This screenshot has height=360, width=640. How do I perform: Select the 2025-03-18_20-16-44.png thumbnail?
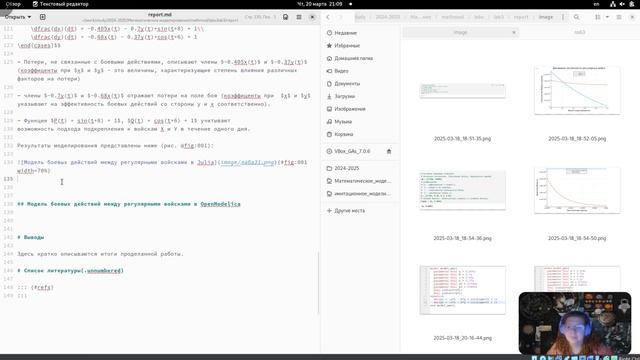(462, 290)
